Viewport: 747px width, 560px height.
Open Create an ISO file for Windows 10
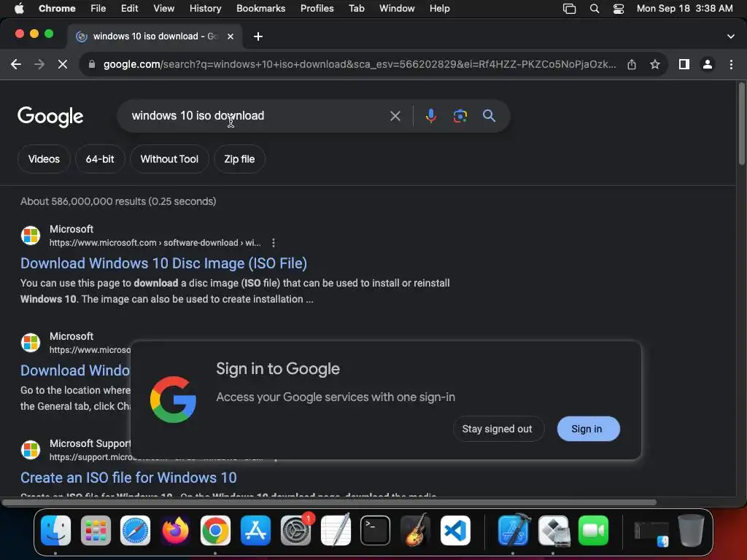click(x=128, y=478)
